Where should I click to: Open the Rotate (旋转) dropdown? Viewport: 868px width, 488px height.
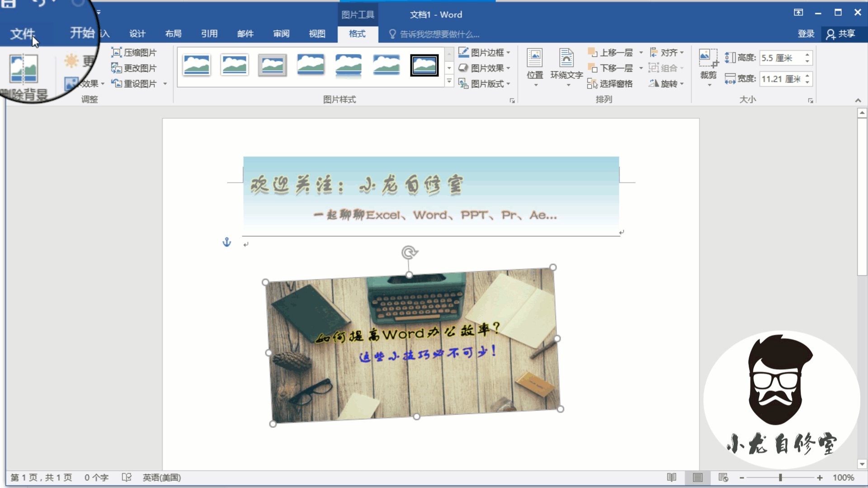[666, 84]
